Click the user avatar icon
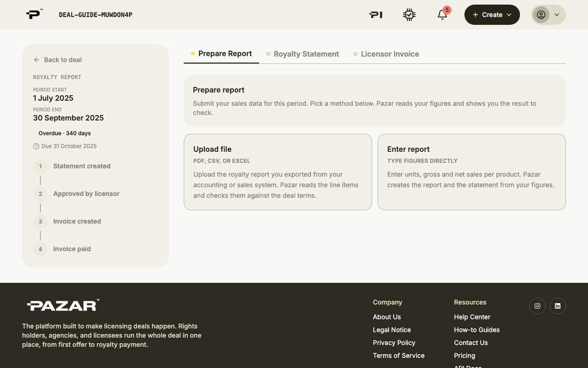This screenshot has width=588, height=368. pyautogui.click(x=541, y=15)
